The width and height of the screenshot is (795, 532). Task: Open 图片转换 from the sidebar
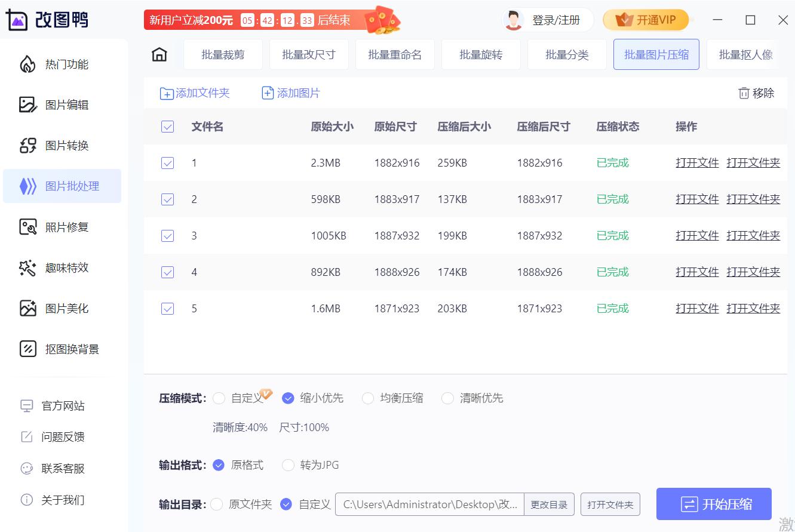tap(28, 145)
